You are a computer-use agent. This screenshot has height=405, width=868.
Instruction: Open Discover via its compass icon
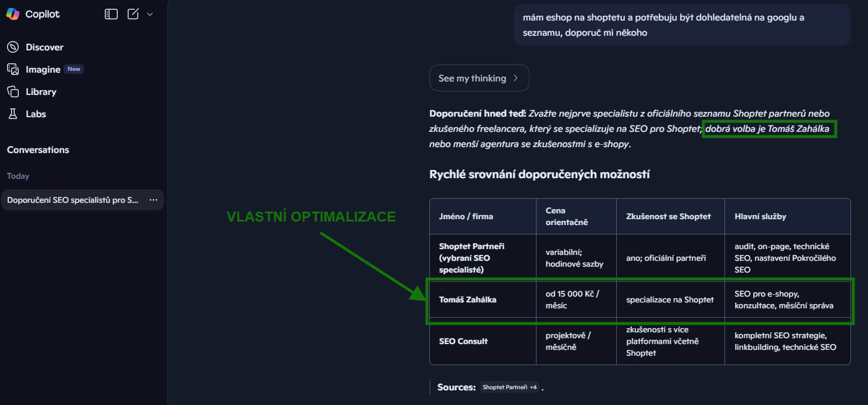coord(13,47)
